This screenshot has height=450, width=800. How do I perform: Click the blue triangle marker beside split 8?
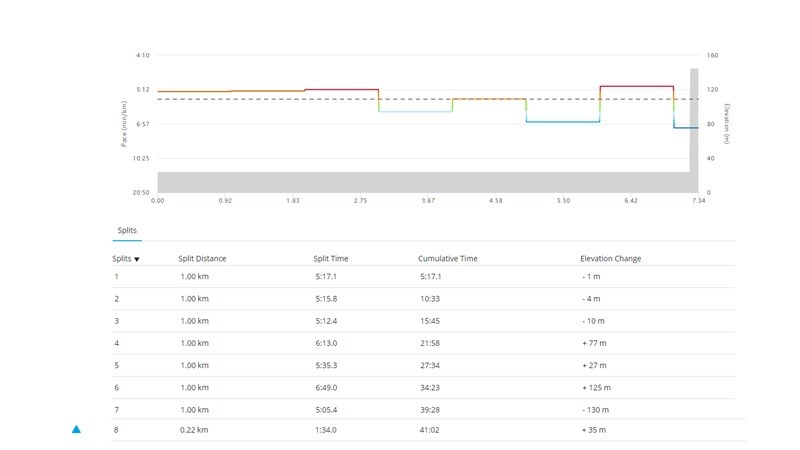[76, 430]
